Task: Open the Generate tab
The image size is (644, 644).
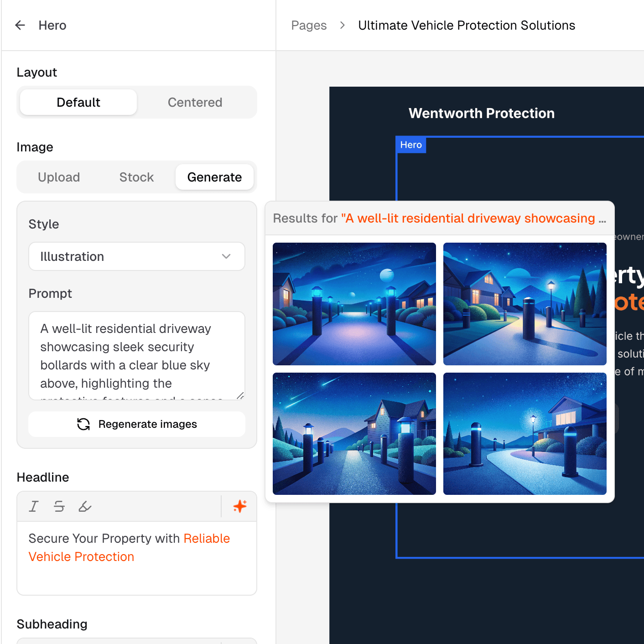Action: 214,177
